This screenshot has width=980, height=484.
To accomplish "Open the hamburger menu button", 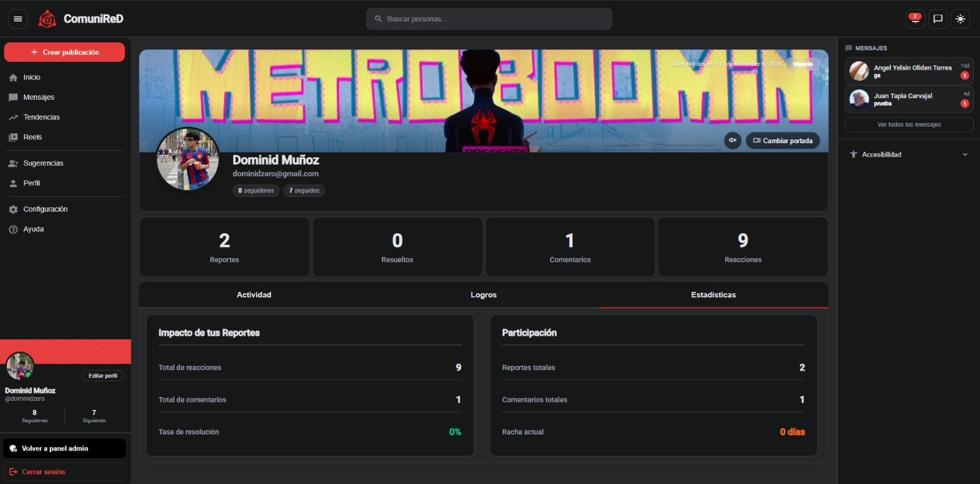I will (x=18, y=19).
